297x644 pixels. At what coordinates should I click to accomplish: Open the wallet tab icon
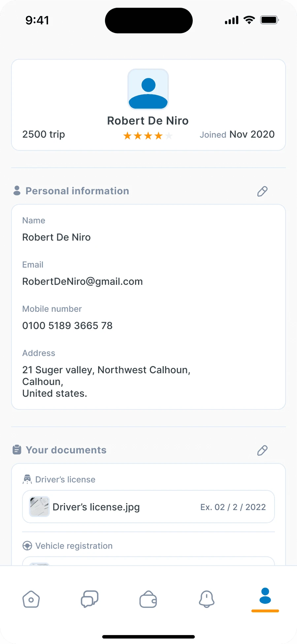(148, 599)
